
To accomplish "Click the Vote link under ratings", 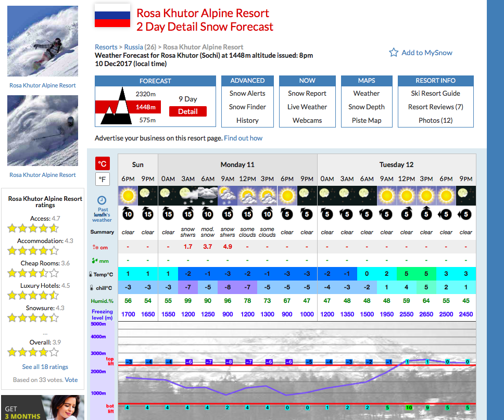I will click(x=71, y=380).
